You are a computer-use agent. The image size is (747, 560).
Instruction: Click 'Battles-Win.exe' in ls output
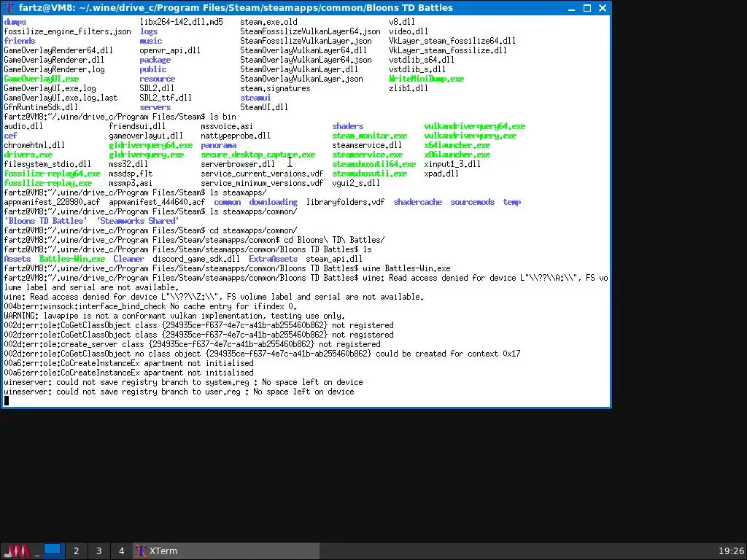coord(72,259)
